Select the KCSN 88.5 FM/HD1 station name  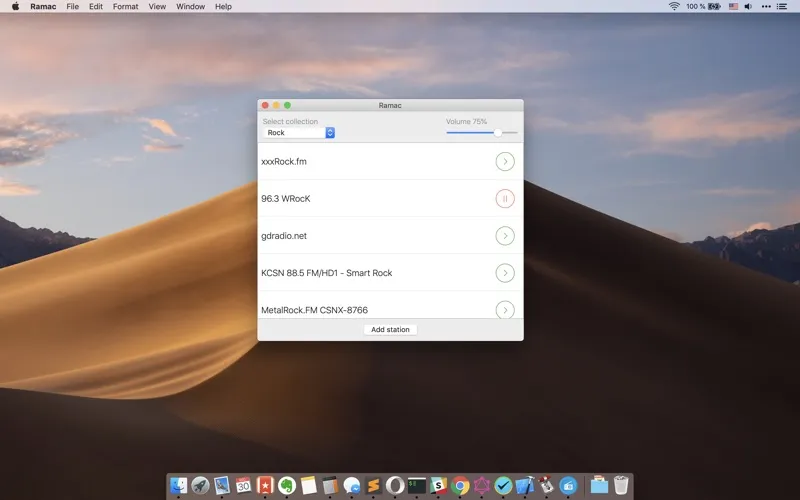point(327,273)
